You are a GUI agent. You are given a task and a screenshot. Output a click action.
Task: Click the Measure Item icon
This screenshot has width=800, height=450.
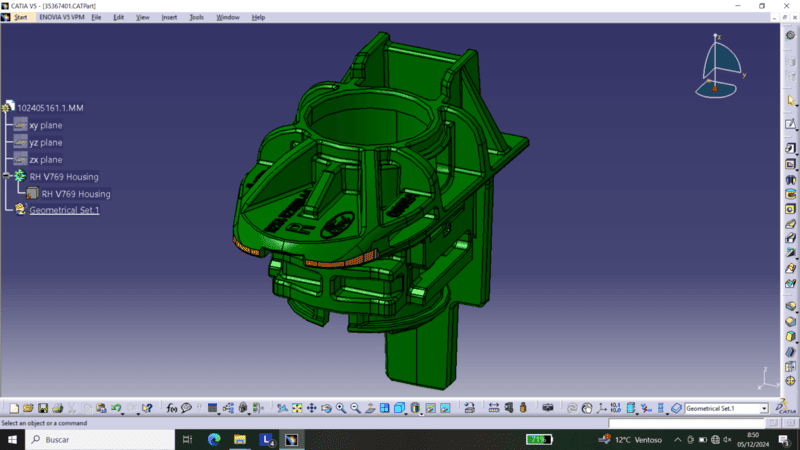pos(508,408)
